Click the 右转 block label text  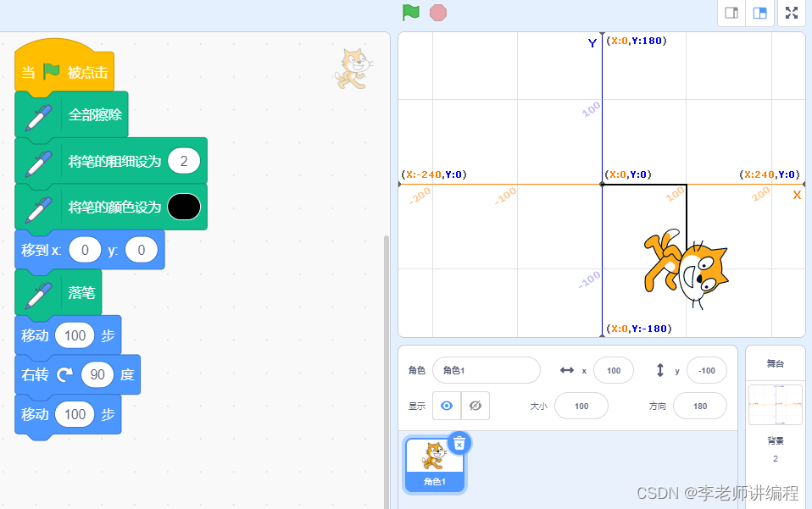tap(35, 374)
